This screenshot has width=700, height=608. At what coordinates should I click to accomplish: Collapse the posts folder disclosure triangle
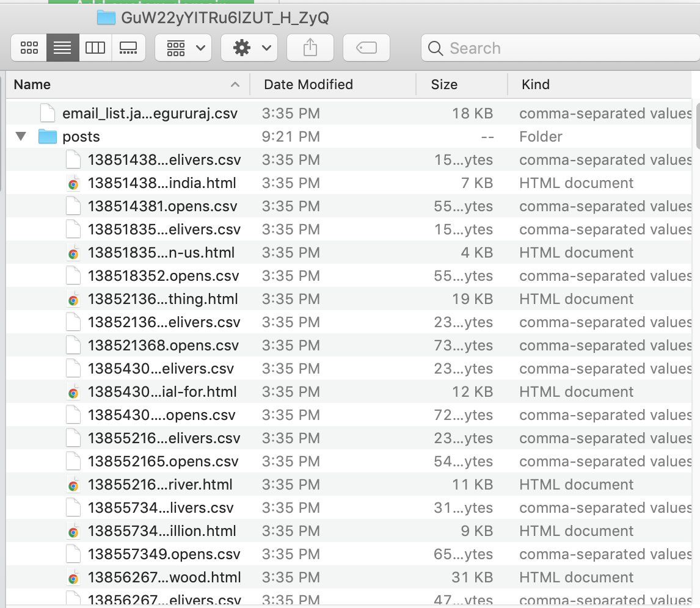pyautogui.click(x=20, y=136)
